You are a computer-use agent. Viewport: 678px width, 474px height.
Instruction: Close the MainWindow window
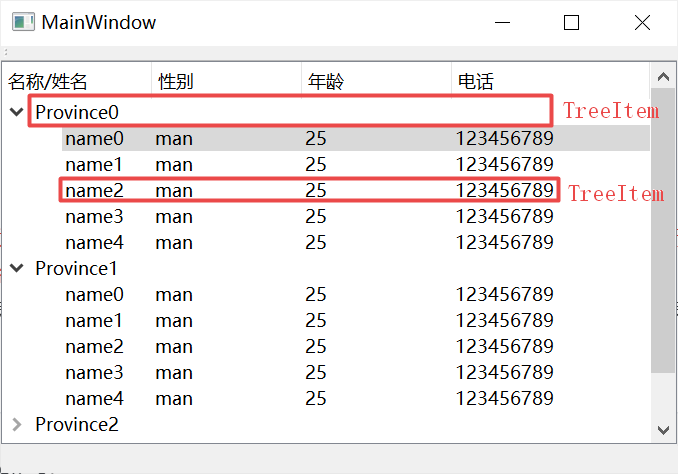[640, 22]
